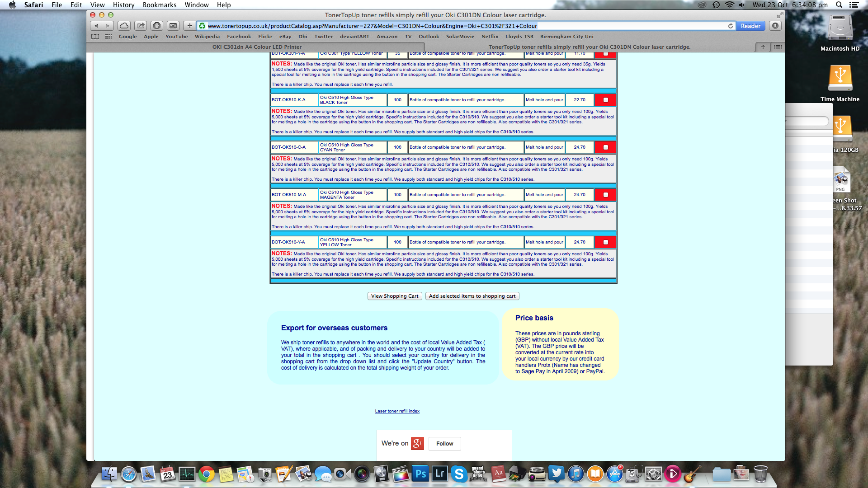Image resolution: width=868 pixels, height=488 pixels.
Task: Open the Downloads arrow button
Action: click(775, 26)
